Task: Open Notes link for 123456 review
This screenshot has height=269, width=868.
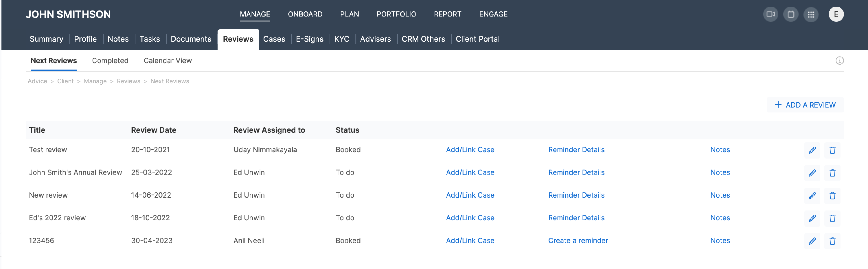Action: pyautogui.click(x=720, y=241)
